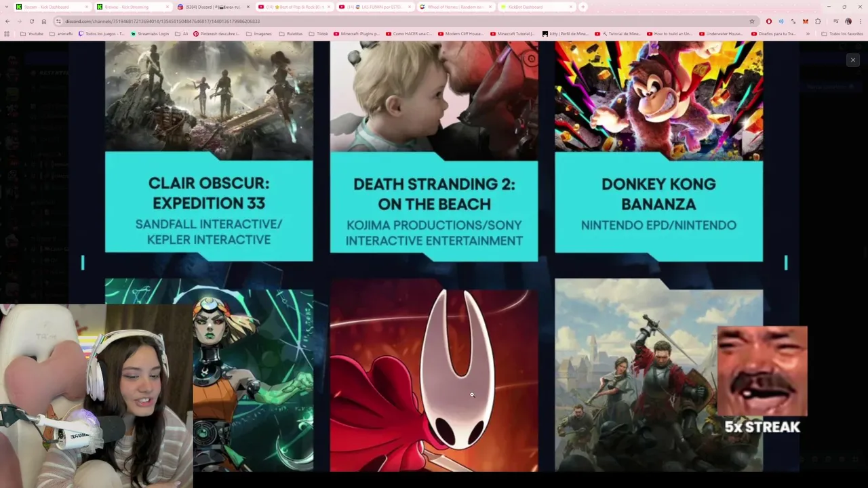Open the Todos los juegos bookmark
868x488 pixels.
tap(102, 33)
